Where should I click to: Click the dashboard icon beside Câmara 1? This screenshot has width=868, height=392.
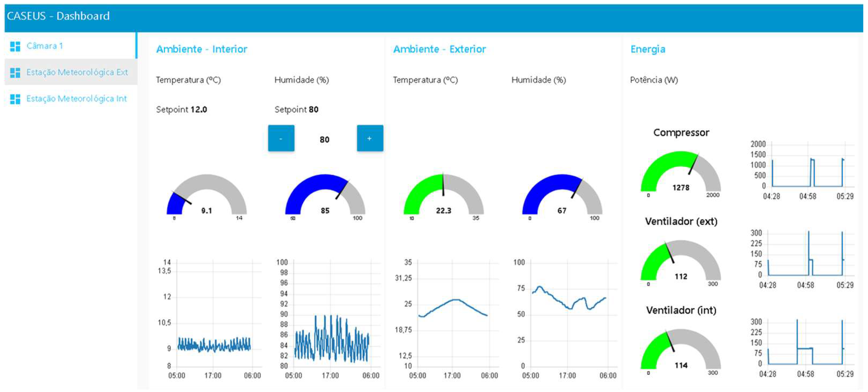(15, 46)
